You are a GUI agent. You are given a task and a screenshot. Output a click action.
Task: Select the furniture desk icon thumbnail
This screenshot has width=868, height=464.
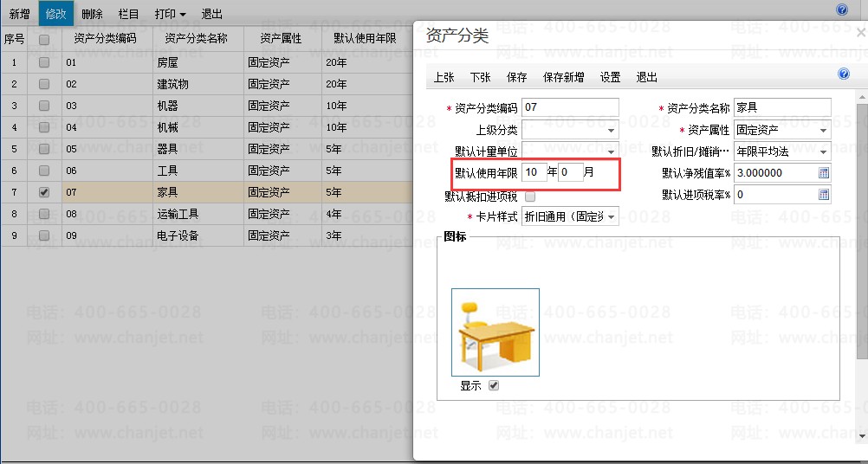[496, 332]
